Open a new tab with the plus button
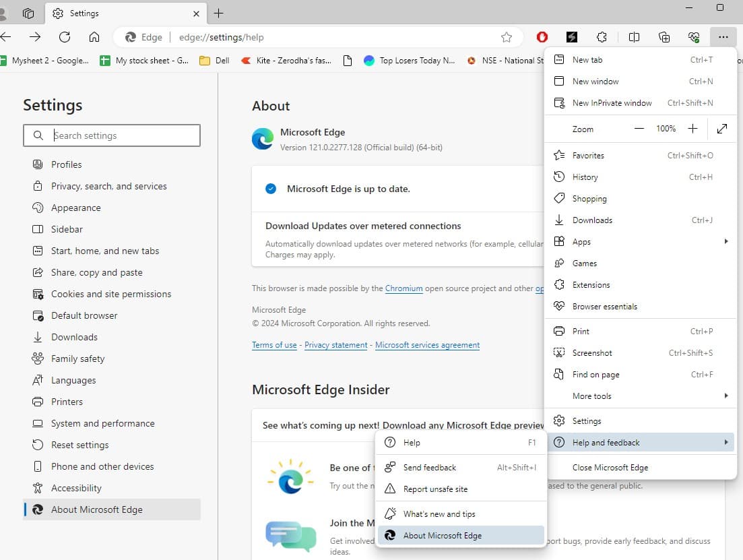 [x=218, y=13]
